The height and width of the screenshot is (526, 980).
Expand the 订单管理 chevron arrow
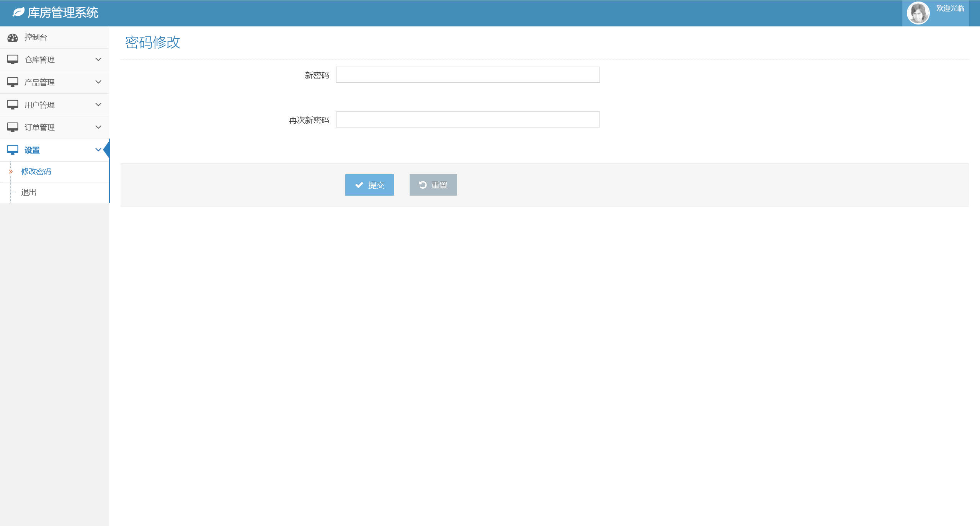98,127
